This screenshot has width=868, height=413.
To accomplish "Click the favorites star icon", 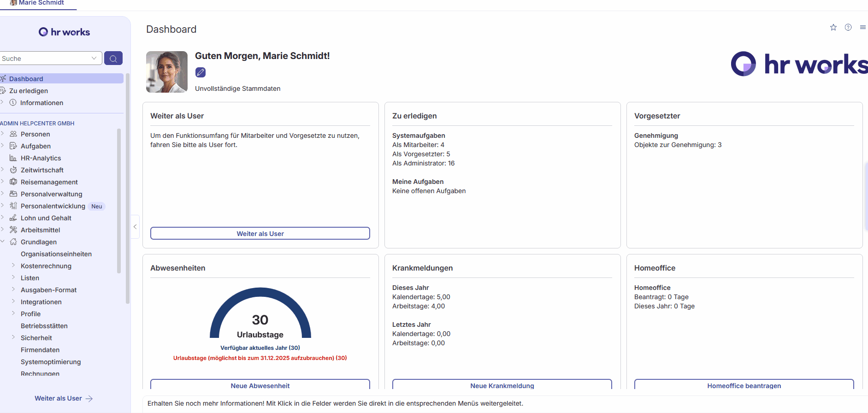I will (833, 28).
